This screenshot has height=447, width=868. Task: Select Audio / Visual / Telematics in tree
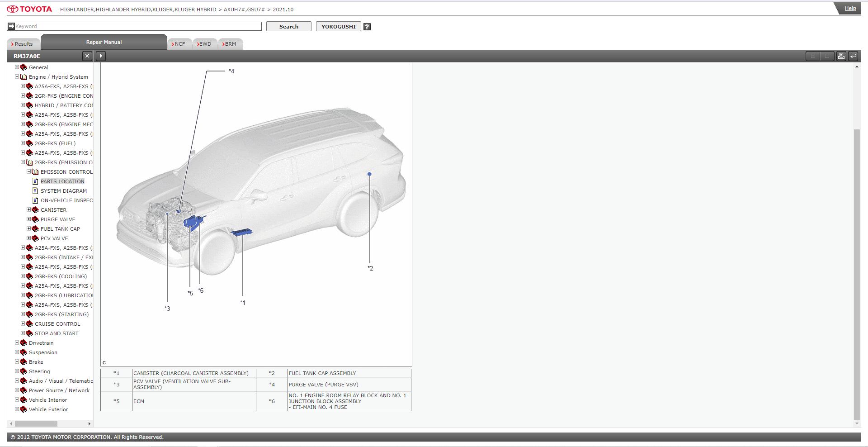61,381
